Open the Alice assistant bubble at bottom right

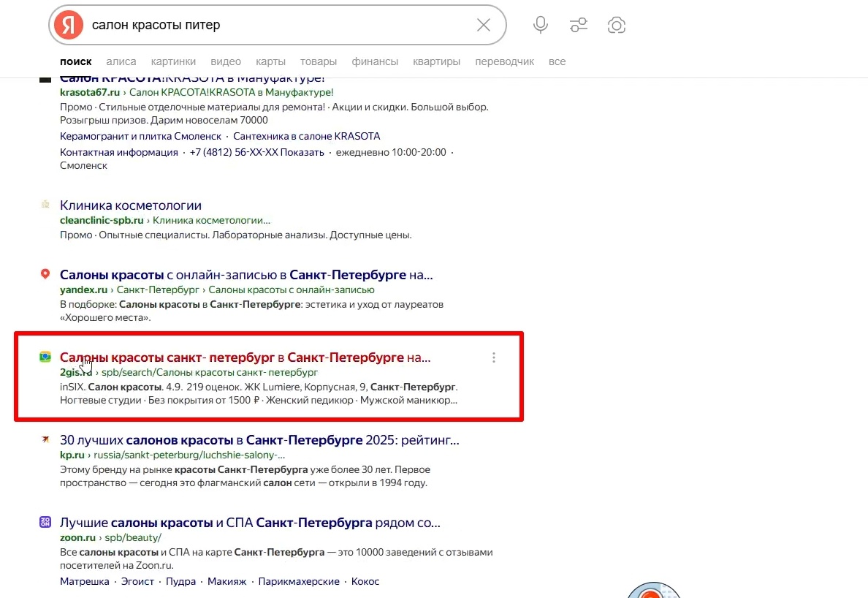tap(654, 590)
